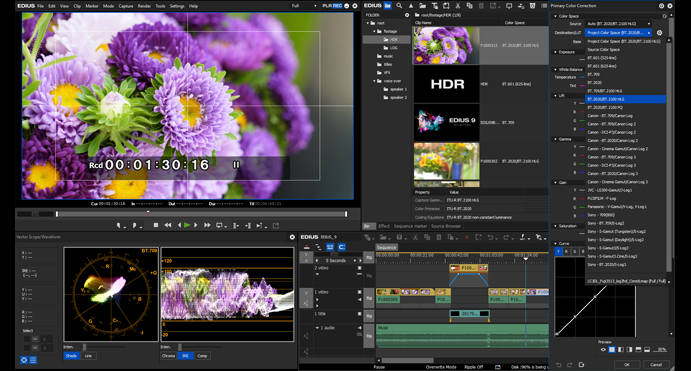Select the R curve channel button
Viewport: 691px width, 371px height.
(566, 252)
